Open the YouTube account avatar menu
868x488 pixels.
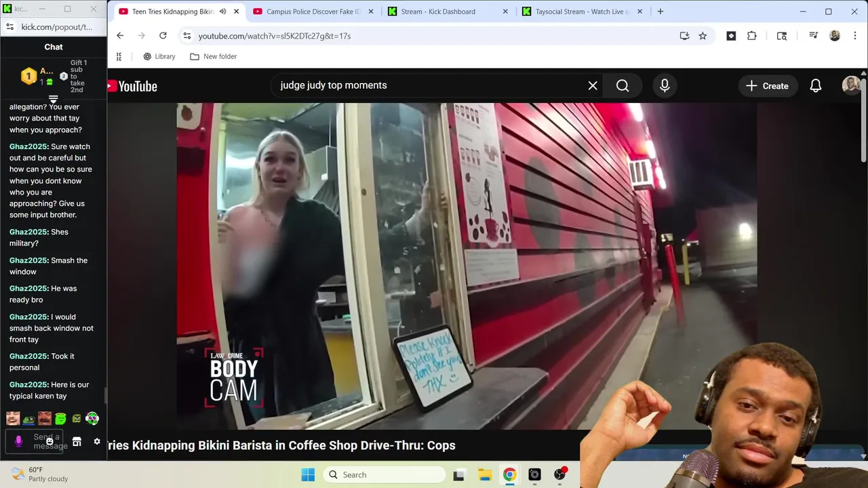(x=851, y=86)
